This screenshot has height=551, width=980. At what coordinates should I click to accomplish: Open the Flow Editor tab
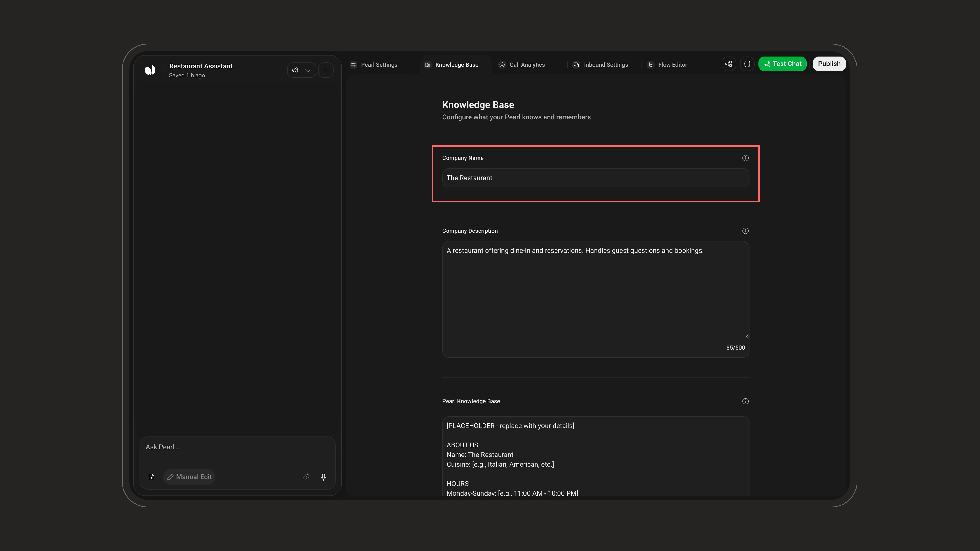[668, 65]
